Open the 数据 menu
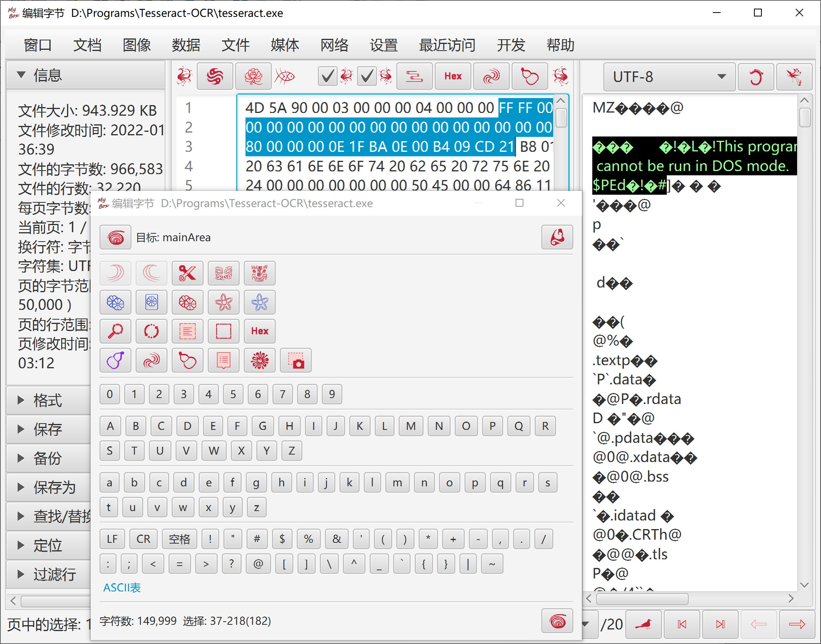This screenshot has height=644, width=821. point(186,45)
